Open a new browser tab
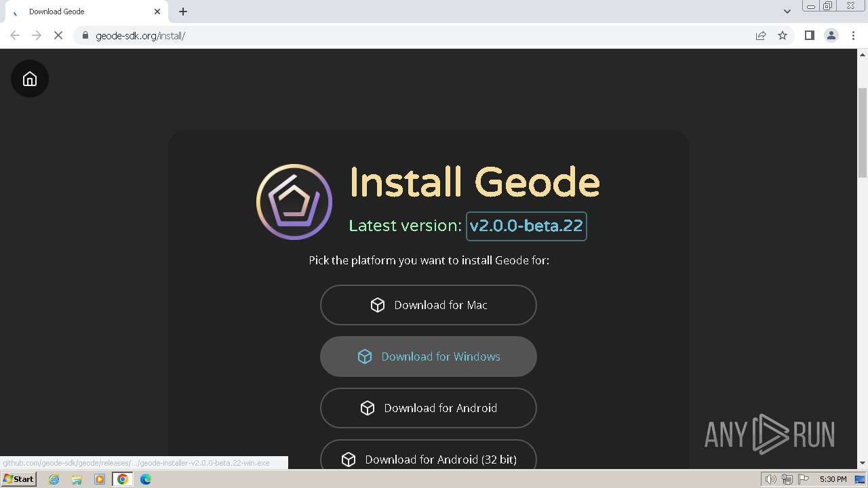The height and width of the screenshot is (488, 868). [x=183, y=12]
